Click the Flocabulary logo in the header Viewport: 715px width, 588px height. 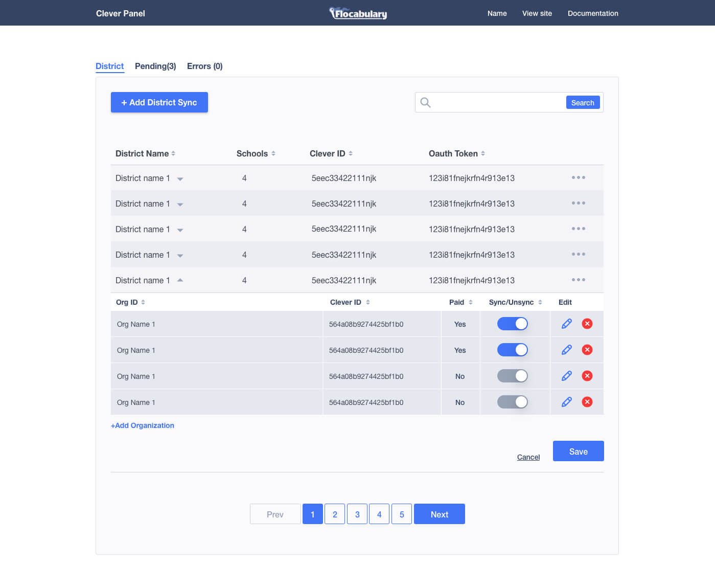tap(358, 13)
